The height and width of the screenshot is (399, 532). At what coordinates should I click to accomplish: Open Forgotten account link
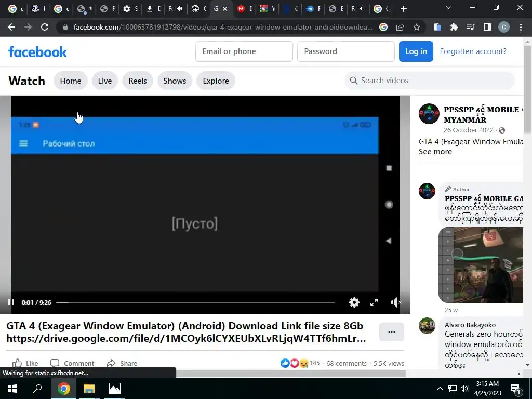tap(473, 51)
